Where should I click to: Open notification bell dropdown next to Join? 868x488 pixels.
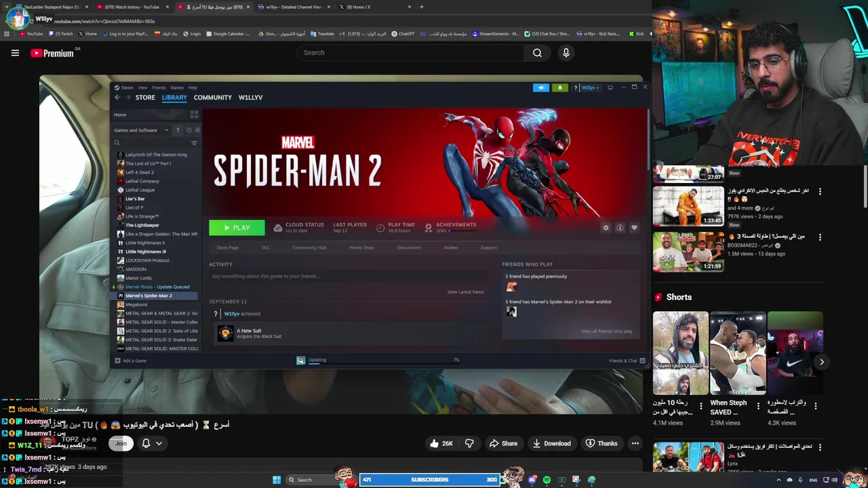[152, 443]
